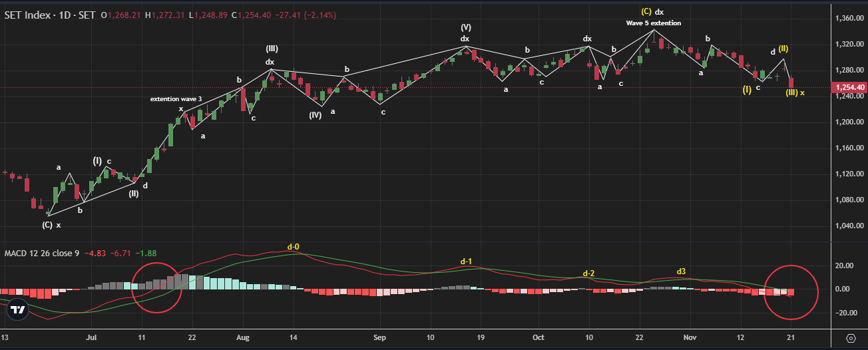Click 1,200.00 on the price axis
The height and width of the screenshot is (350, 868).
click(848, 122)
